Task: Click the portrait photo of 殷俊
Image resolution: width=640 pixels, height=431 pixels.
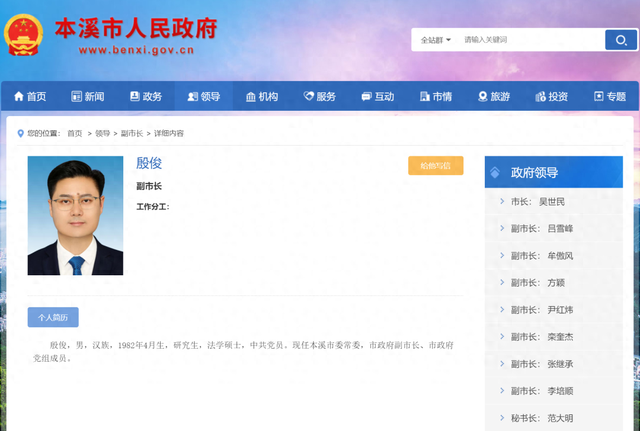Action: click(x=75, y=215)
